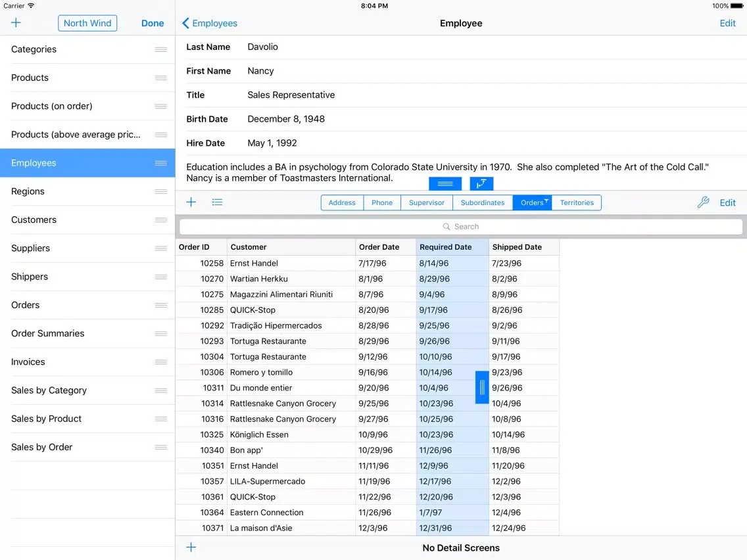Image resolution: width=747 pixels, height=560 pixels.
Task: Click the Required Date column header
Action: pos(452,246)
